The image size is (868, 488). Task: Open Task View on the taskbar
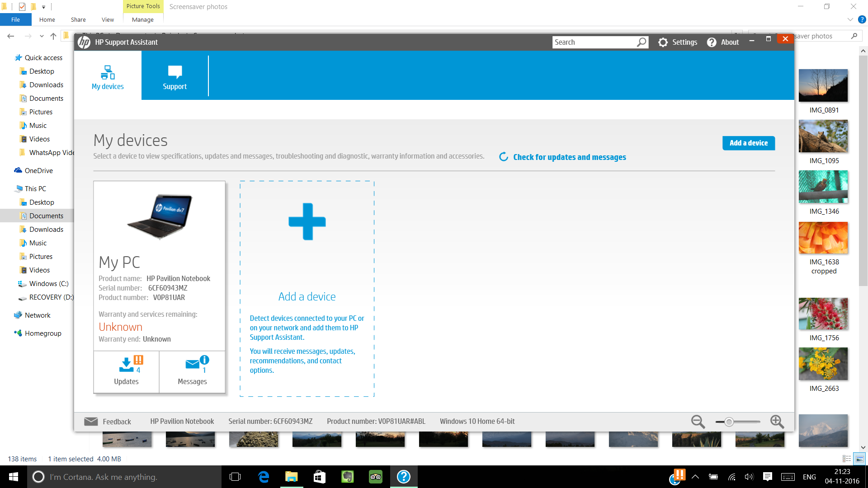[235, 477]
